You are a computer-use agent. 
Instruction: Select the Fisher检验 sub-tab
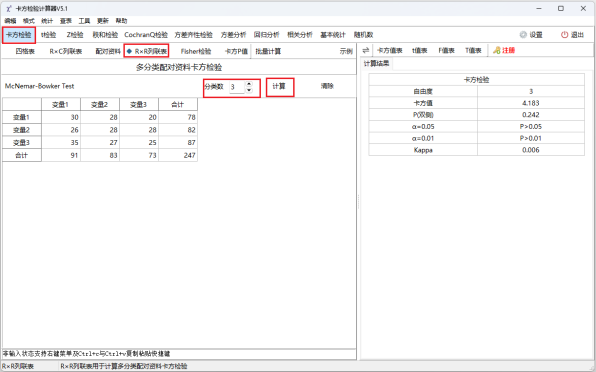click(196, 51)
